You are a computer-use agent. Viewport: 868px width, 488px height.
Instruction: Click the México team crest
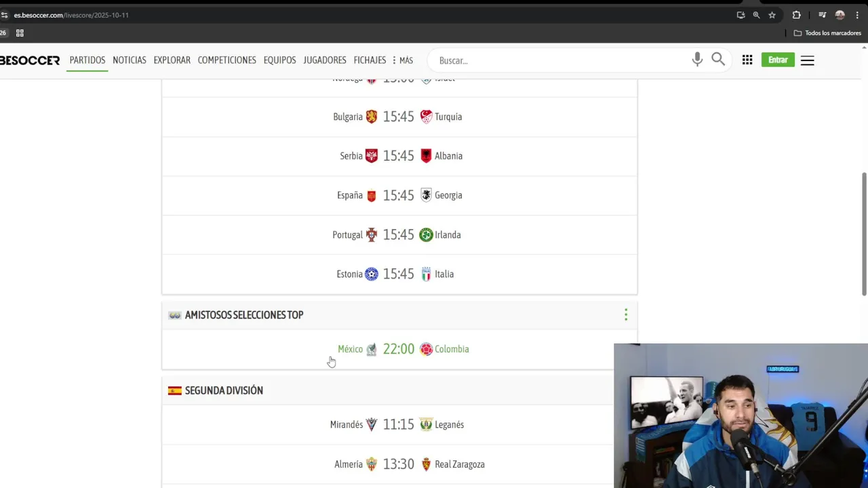coord(372,349)
